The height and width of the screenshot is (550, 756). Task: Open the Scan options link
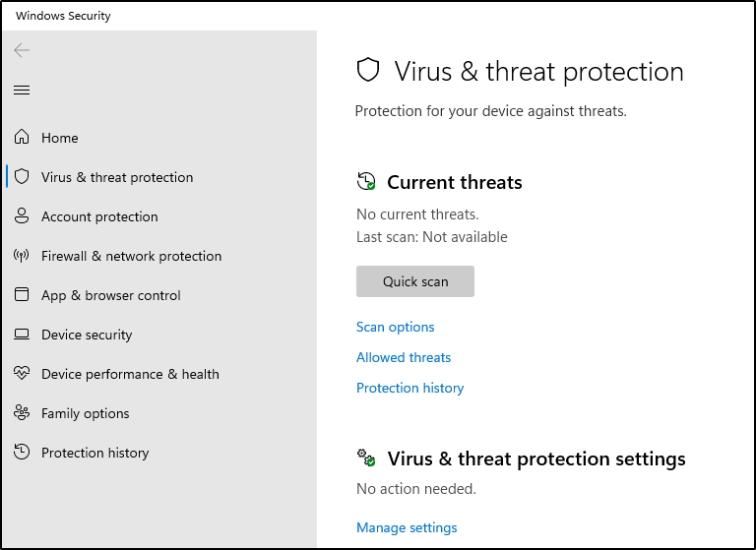pyautogui.click(x=395, y=327)
